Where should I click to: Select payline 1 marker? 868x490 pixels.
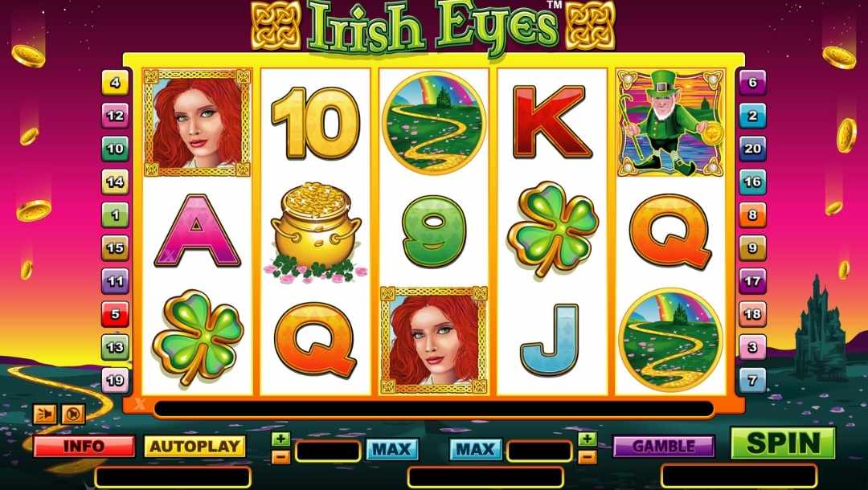115,215
